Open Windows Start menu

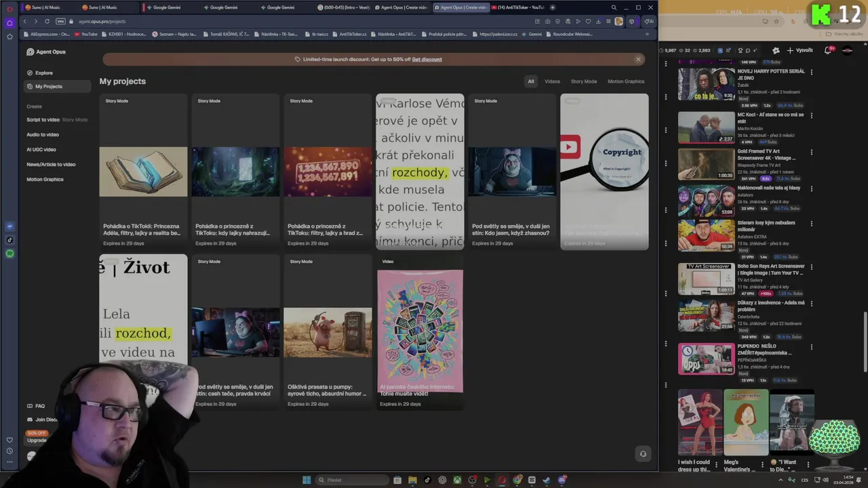[307, 480]
